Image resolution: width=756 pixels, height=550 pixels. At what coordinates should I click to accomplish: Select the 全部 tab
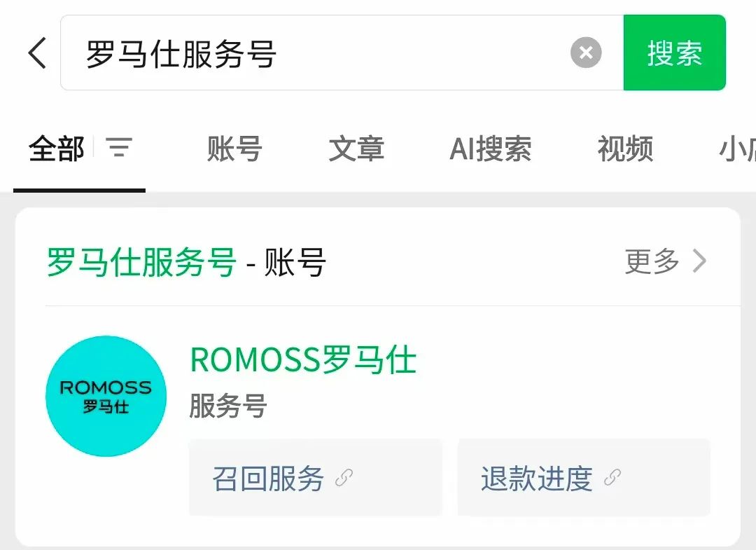57,149
